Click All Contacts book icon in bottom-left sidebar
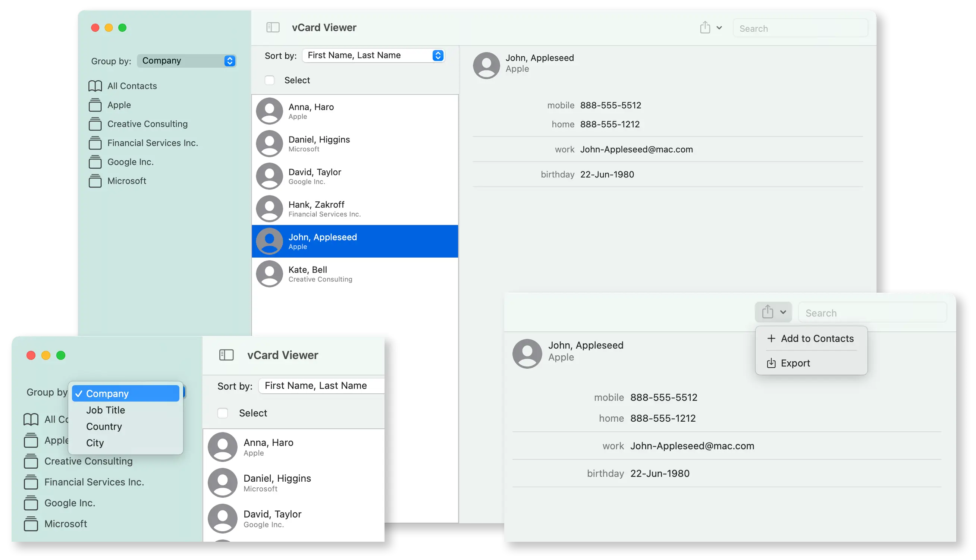Viewport: 976px width, 560px height. click(31, 419)
